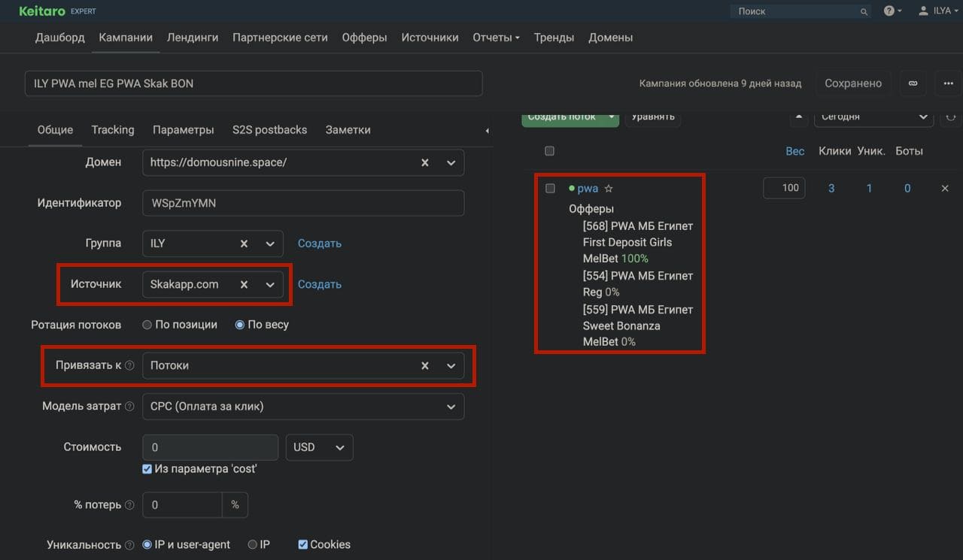Select rotation by position radio button

coord(147,325)
